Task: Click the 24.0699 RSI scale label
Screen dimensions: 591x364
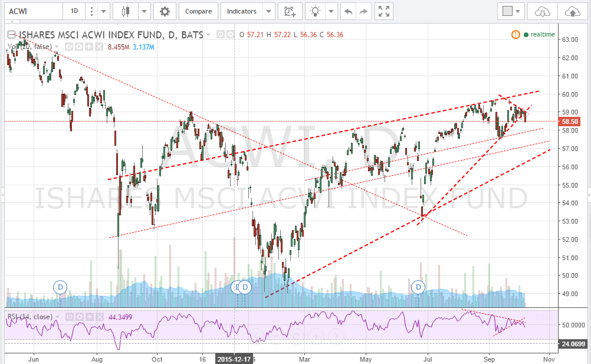Action: [x=573, y=344]
